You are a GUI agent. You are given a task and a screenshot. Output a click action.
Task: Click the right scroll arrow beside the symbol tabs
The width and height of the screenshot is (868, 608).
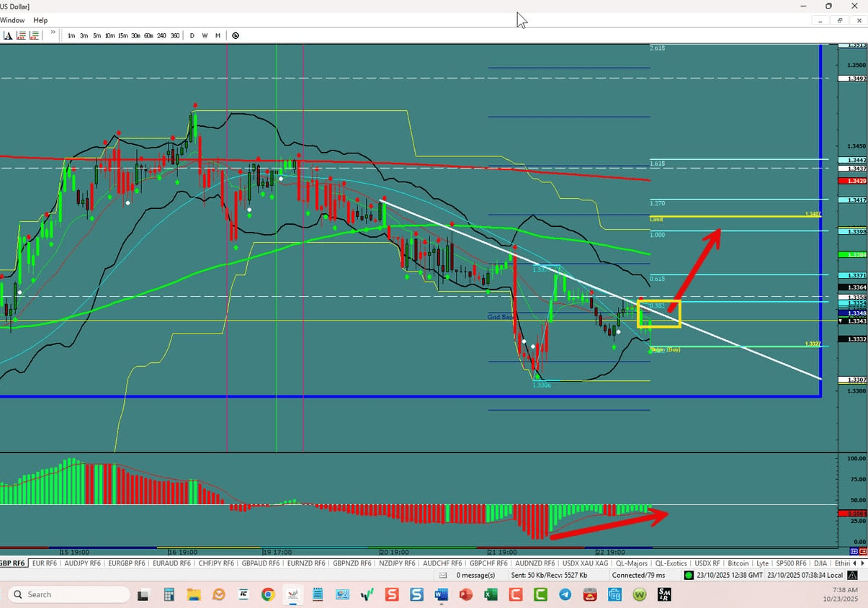[x=863, y=563]
